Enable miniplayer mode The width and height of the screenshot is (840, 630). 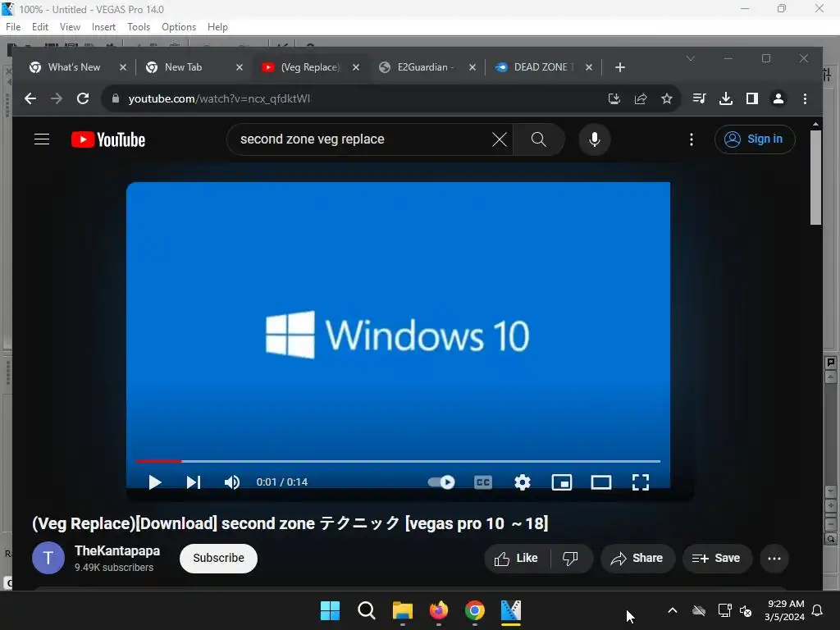[562, 482]
